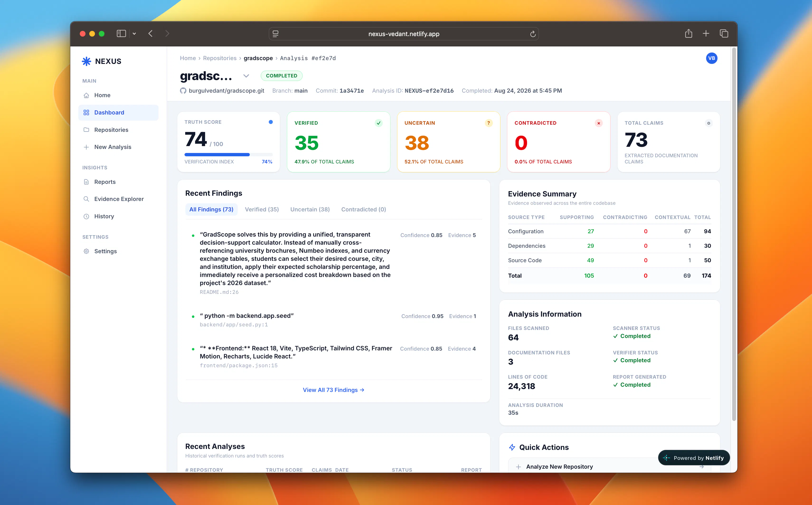
Task: Click the Home breadcrumb link
Action: (x=188, y=58)
